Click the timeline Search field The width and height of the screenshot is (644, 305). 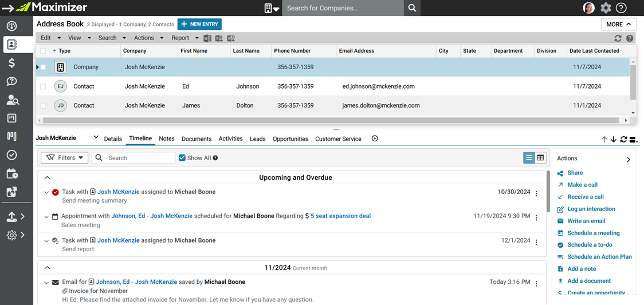point(133,158)
